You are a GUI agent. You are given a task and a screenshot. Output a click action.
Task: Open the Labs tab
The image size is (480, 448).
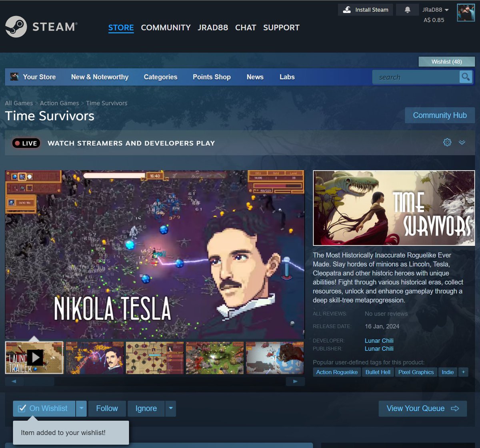(287, 77)
